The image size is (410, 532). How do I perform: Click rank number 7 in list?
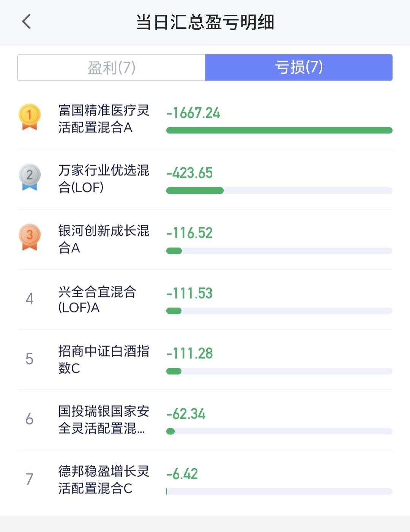30,479
